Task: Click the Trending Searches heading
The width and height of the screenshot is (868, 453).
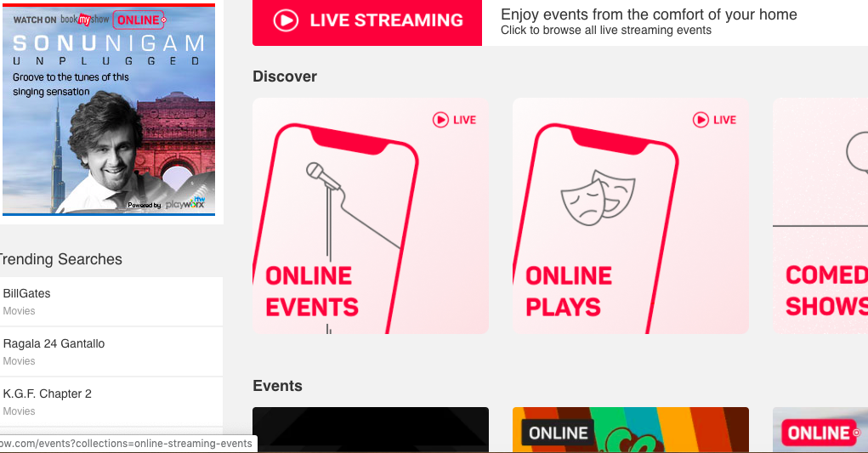Action: click(60, 259)
